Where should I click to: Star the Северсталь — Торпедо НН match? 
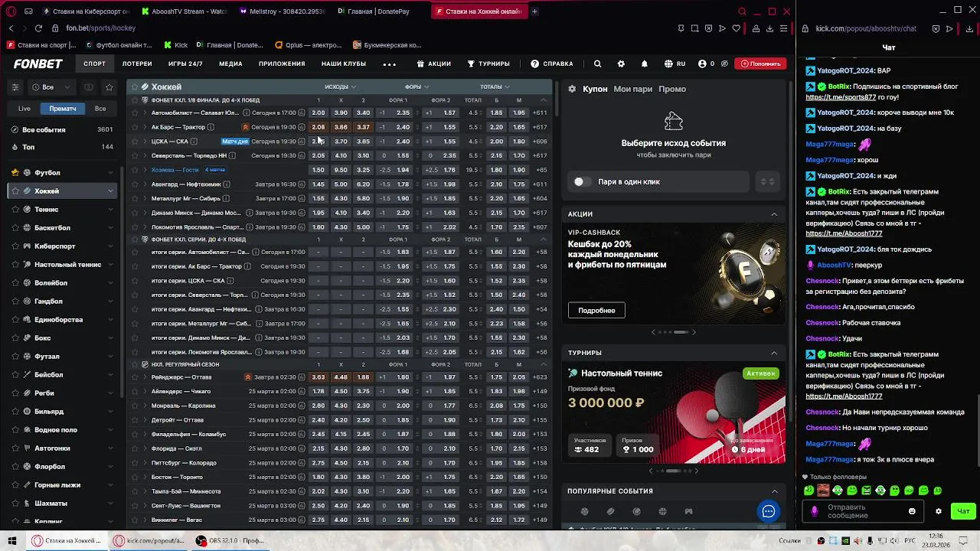(135, 156)
